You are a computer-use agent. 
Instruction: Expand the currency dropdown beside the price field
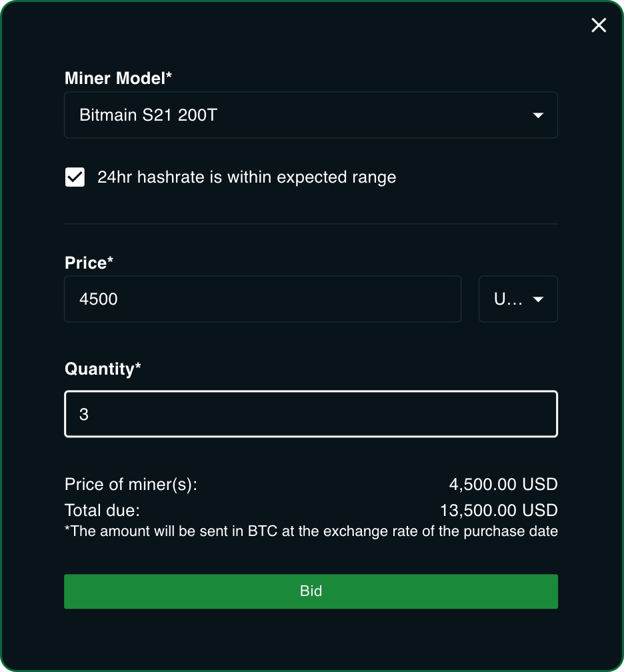518,299
